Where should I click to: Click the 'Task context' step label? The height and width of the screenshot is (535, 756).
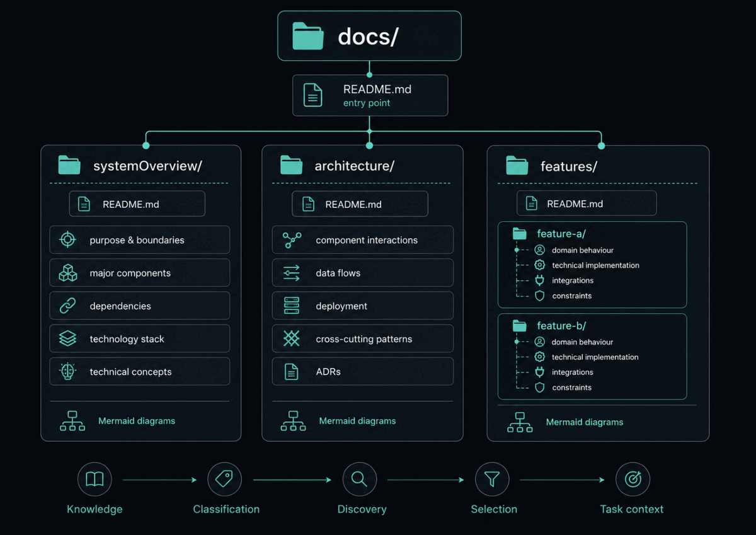tap(632, 509)
